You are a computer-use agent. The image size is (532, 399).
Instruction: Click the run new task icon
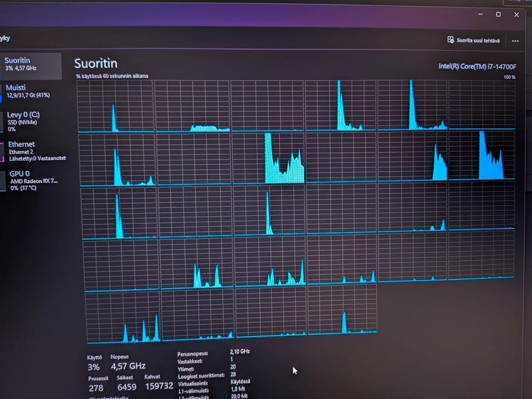click(x=451, y=40)
